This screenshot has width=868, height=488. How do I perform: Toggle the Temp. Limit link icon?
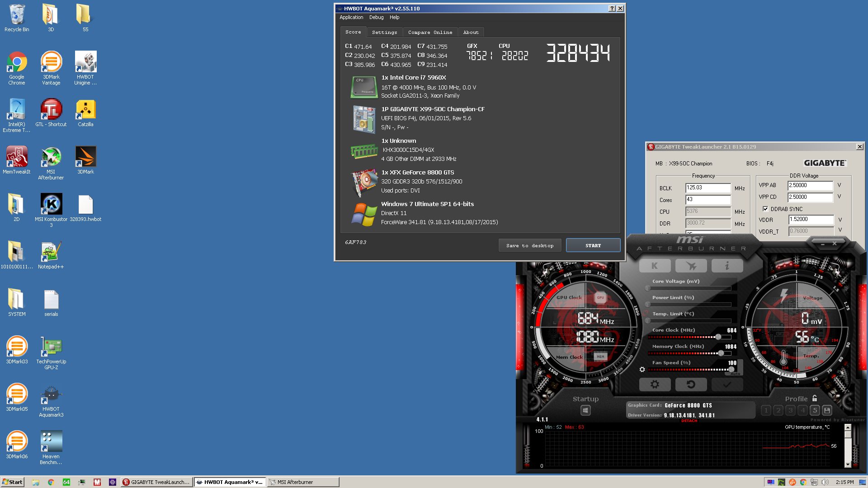[646, 313]
